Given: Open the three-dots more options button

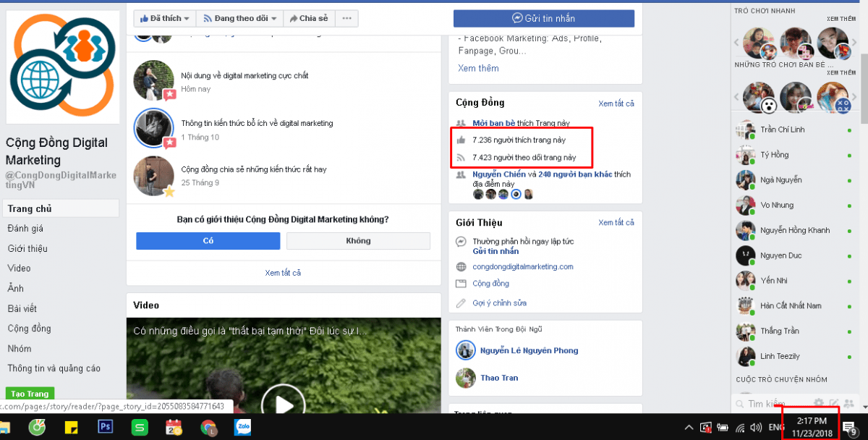Looking at the screenshot, I should point(347,18).
